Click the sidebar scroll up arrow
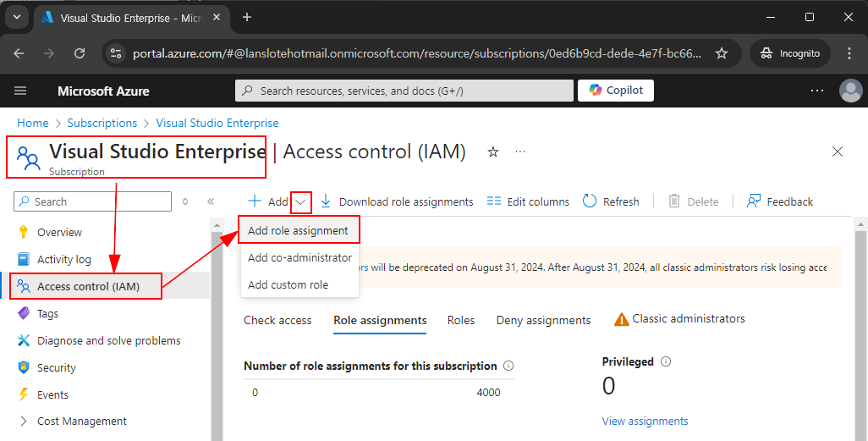The height and width of the screenshot is (441, 868). coord(217,224)
